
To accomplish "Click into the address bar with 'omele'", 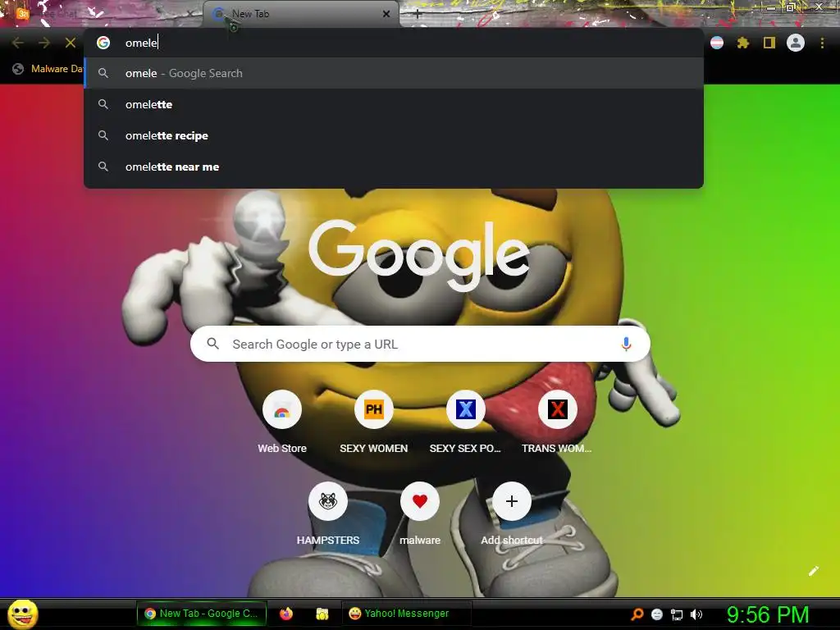I will [394, 43].
